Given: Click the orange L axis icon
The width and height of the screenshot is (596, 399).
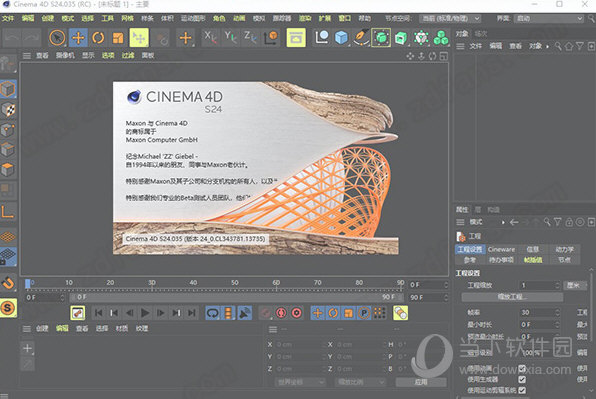Looking at the screenshot, I should (x=8, y=211).
